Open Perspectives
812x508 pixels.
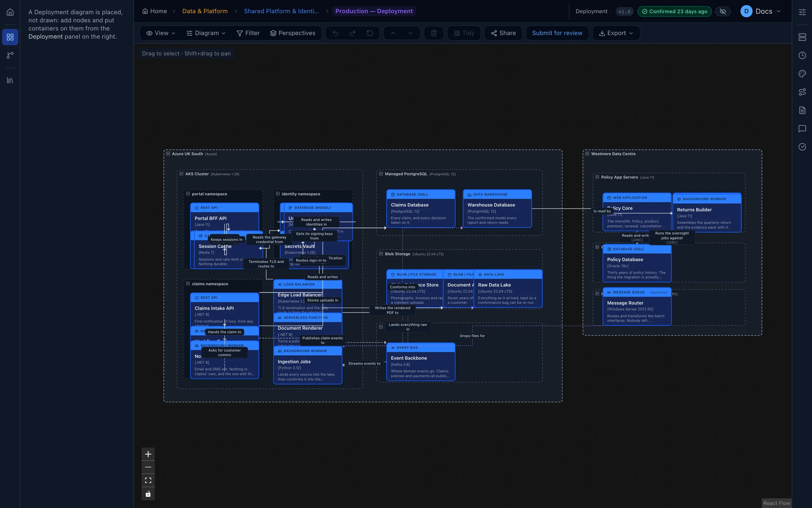pos(293,33)
